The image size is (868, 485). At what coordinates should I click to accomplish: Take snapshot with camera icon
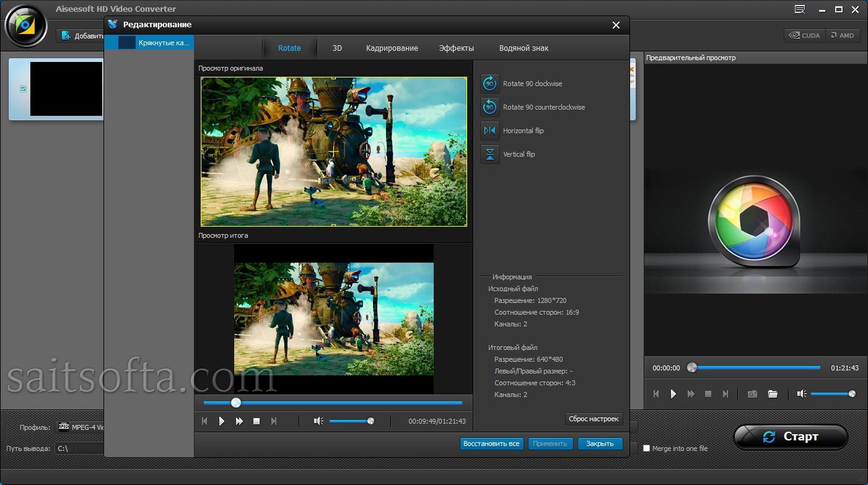coord(752,394)
